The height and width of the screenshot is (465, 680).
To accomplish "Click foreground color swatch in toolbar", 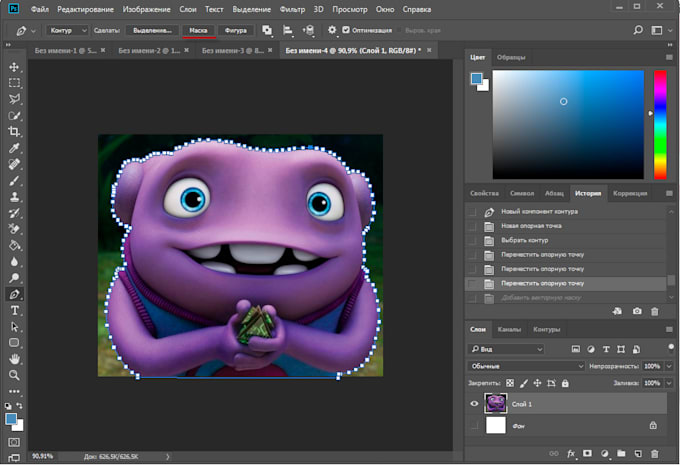I will pyautogui.click(x=11, y=419).
